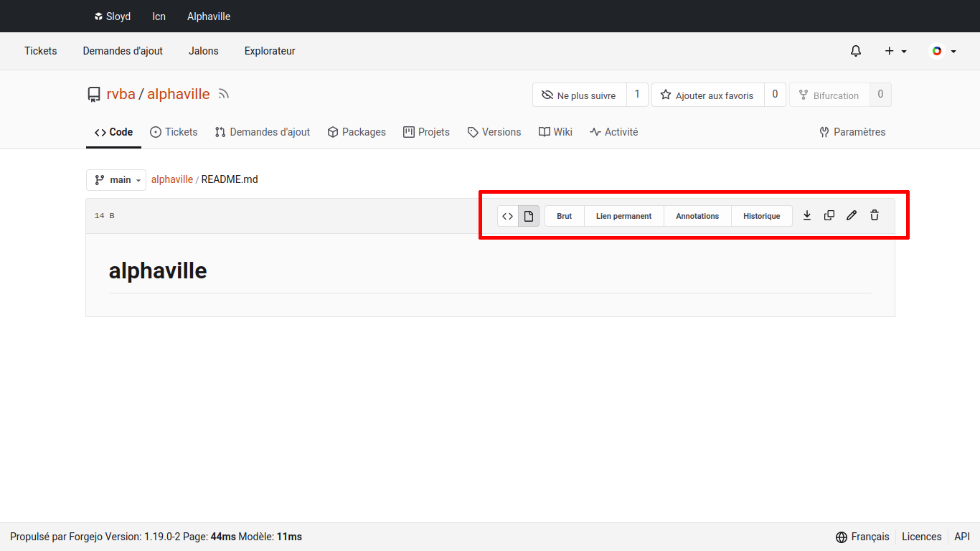Switch to repository Tickets tab
Viewport: 980px width, 551px height.
click(x=174, y=132)
